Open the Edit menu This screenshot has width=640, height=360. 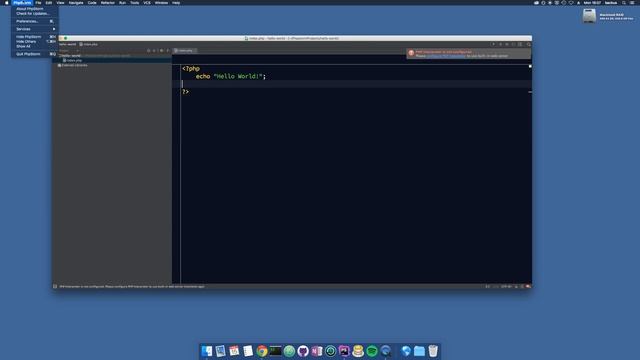[49, 2]
